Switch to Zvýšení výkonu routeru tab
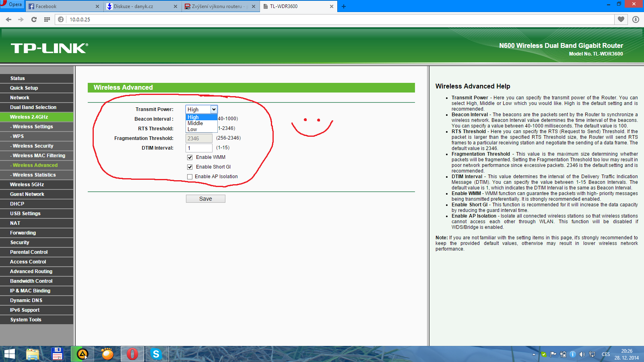 (x=220, y=6)
